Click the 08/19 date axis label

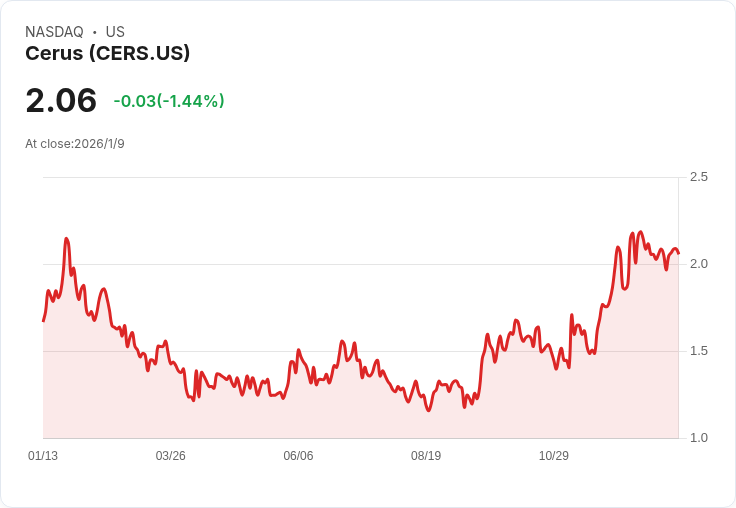[426, 455]
